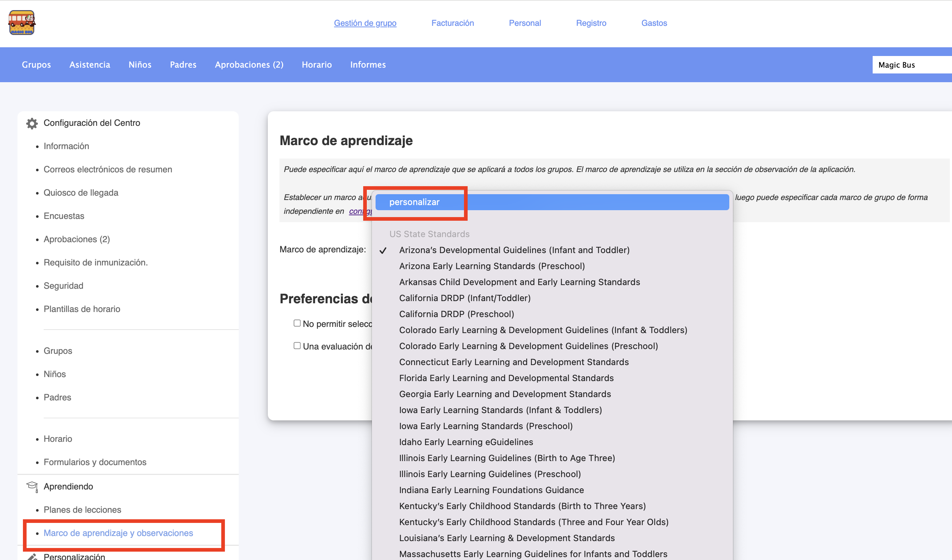
Task: Open the Facturación top menu
Action: (x=452, y=23)
